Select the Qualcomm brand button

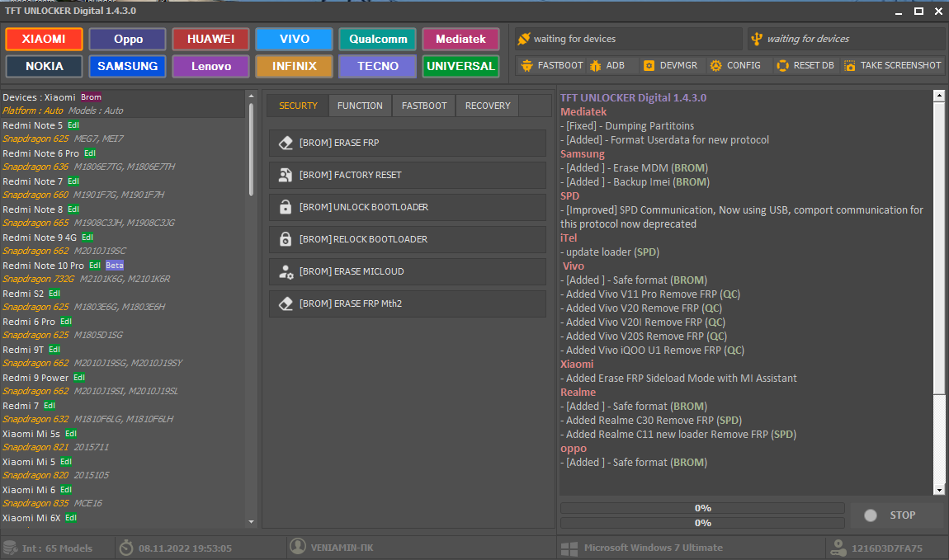tap(378, 39)
